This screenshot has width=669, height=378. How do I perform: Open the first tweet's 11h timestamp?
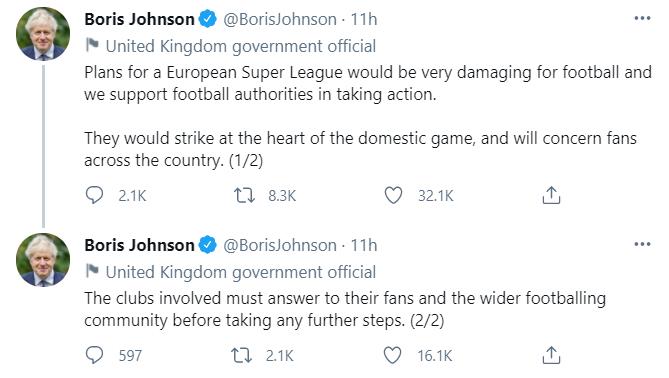pyautogui.click(x=364, y=19)
